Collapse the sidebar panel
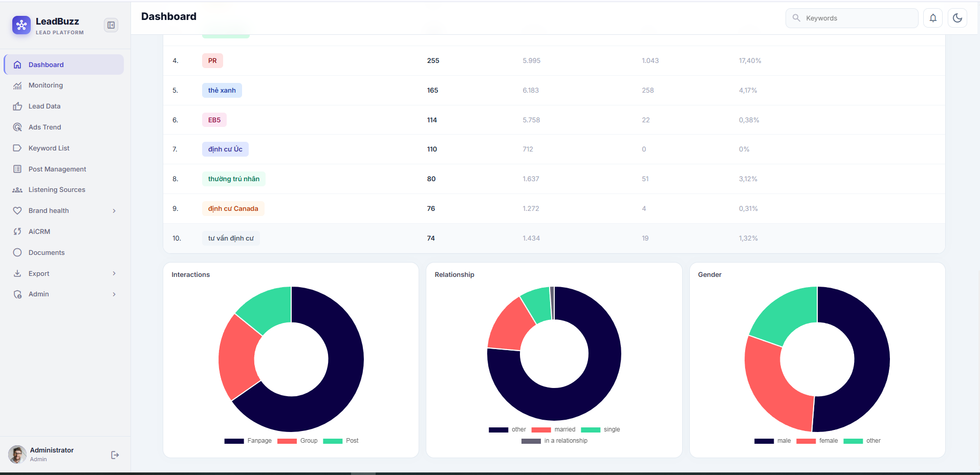This screenshot has height=475, width=980. 111,25
